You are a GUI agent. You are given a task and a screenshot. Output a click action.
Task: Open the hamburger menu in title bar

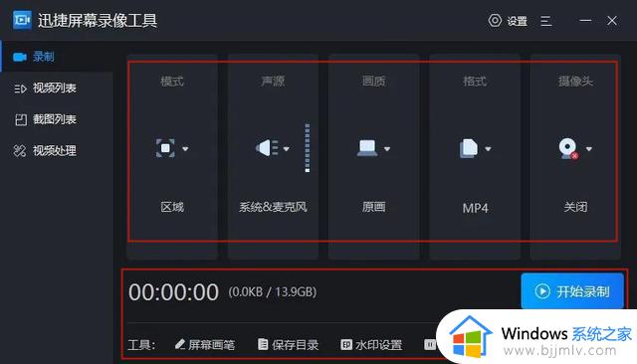[x=546, y=21]
